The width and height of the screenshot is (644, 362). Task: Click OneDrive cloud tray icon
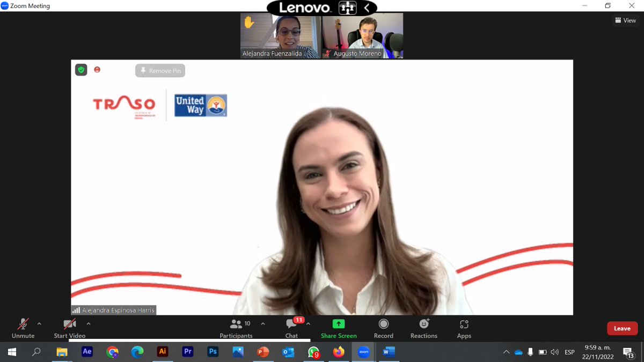518,352
